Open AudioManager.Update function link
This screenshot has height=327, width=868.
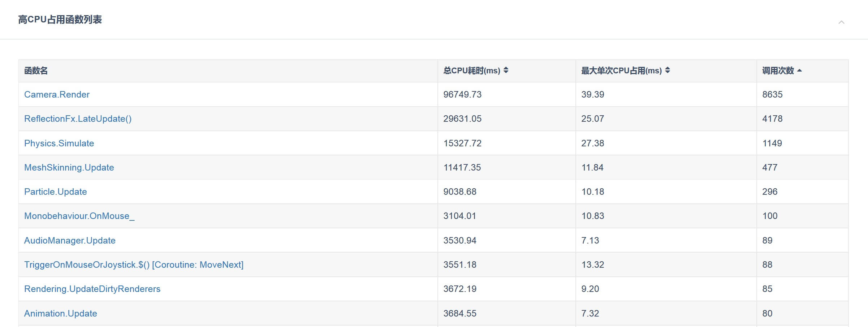(70, 241)
